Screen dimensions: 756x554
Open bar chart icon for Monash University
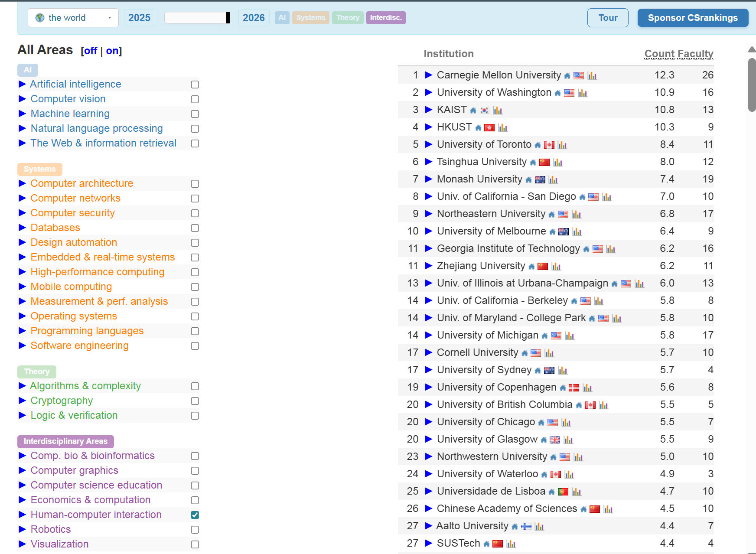tap(553, 180)
